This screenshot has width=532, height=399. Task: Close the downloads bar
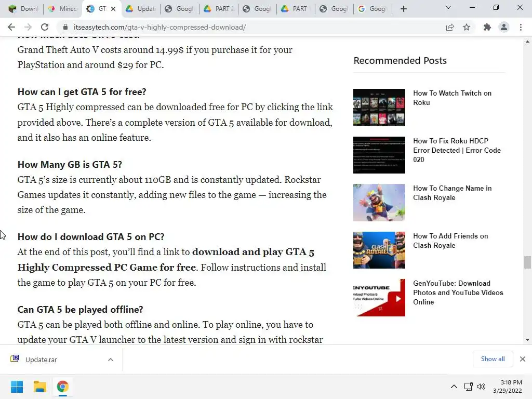pos(523,359)
